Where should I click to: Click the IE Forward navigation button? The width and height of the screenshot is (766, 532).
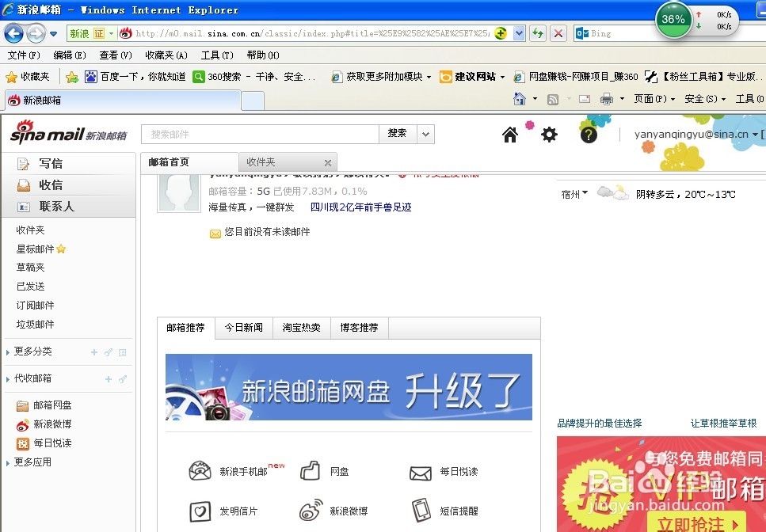click(36, 33)
